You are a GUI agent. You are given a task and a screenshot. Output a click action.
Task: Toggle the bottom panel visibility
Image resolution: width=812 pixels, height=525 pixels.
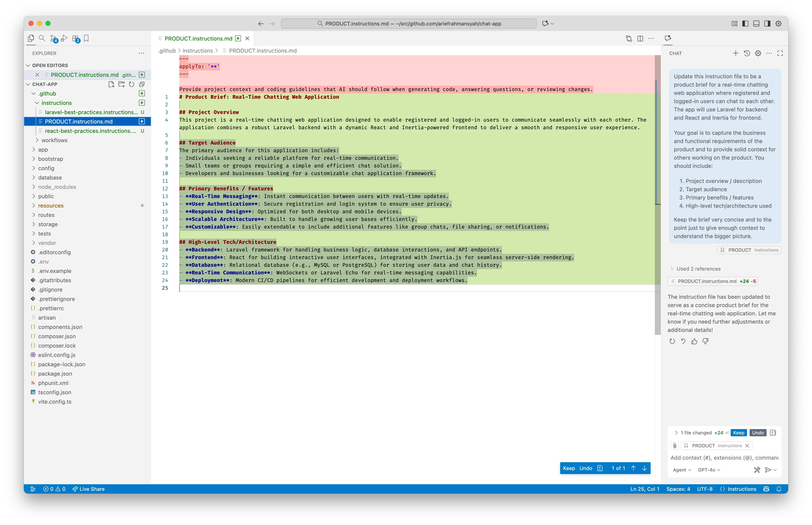pyautogui.click(x=756, y=24)
